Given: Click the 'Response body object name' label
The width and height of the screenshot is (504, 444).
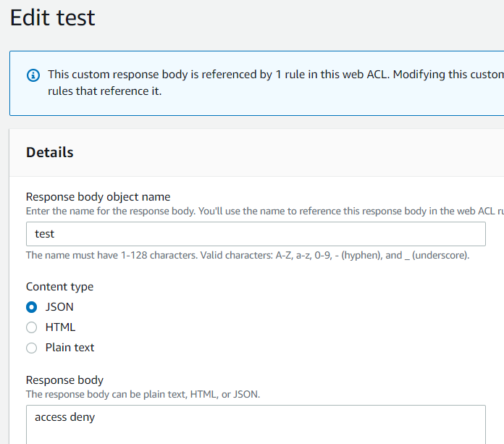Looking at the screenshot, I should coord(98,197).
